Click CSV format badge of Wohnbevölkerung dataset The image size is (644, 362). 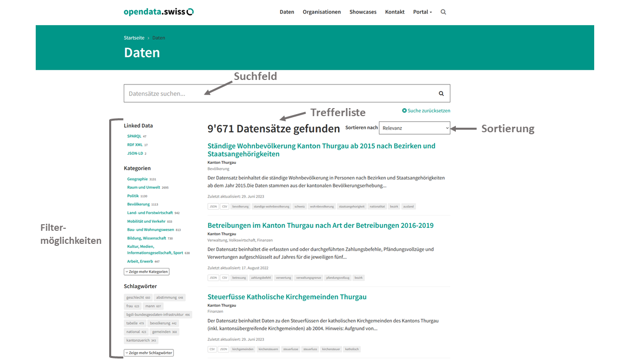coord(224,207)
